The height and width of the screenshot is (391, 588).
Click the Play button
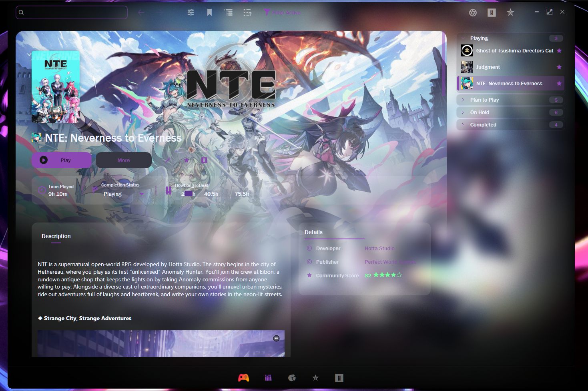62,160
